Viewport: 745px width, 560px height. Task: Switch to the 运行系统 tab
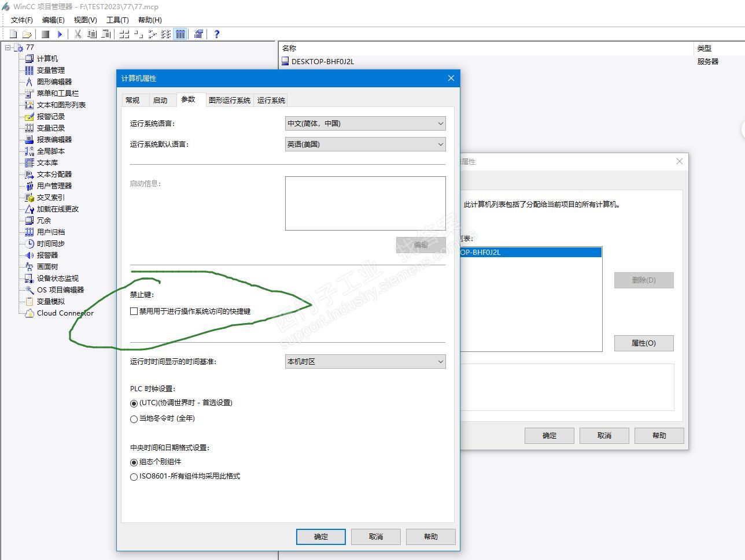pos(271,100)
